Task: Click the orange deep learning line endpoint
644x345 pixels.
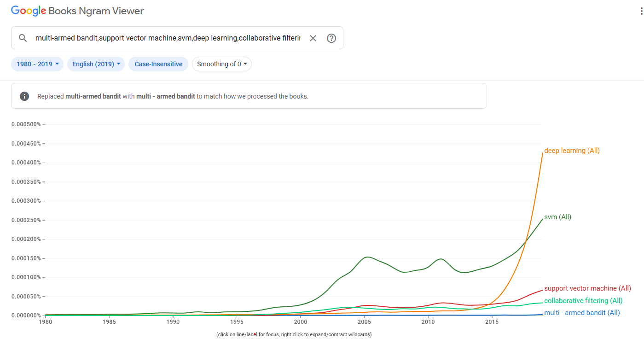Action: point(542,153)
